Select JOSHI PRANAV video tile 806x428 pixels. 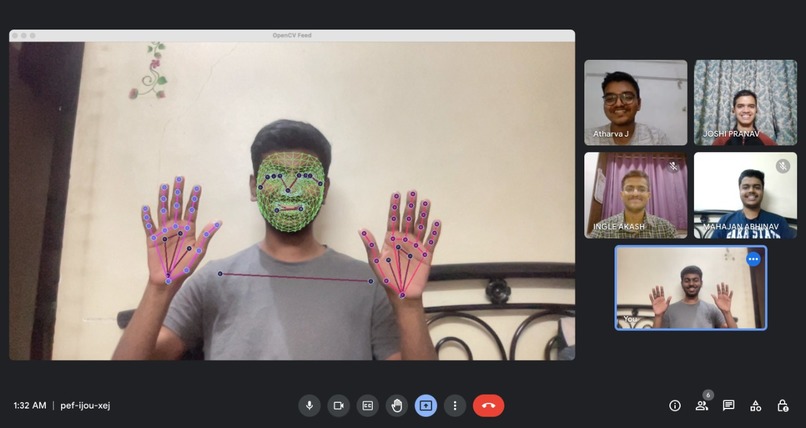[745, 103]
